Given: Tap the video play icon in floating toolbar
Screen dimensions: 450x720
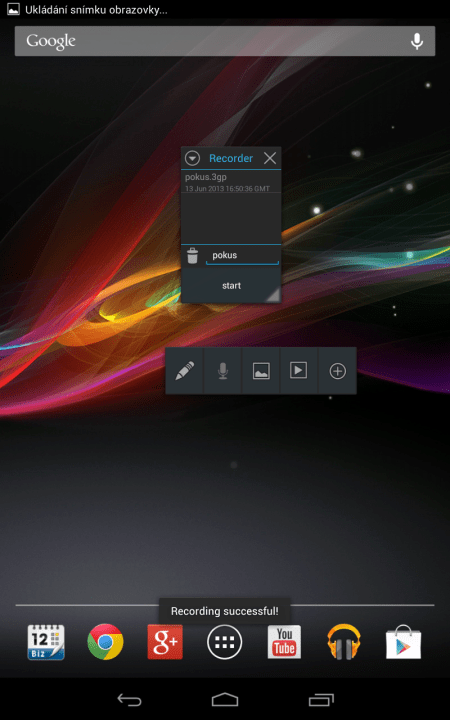Looking at the screenshot, I should [x=298, y=371].
